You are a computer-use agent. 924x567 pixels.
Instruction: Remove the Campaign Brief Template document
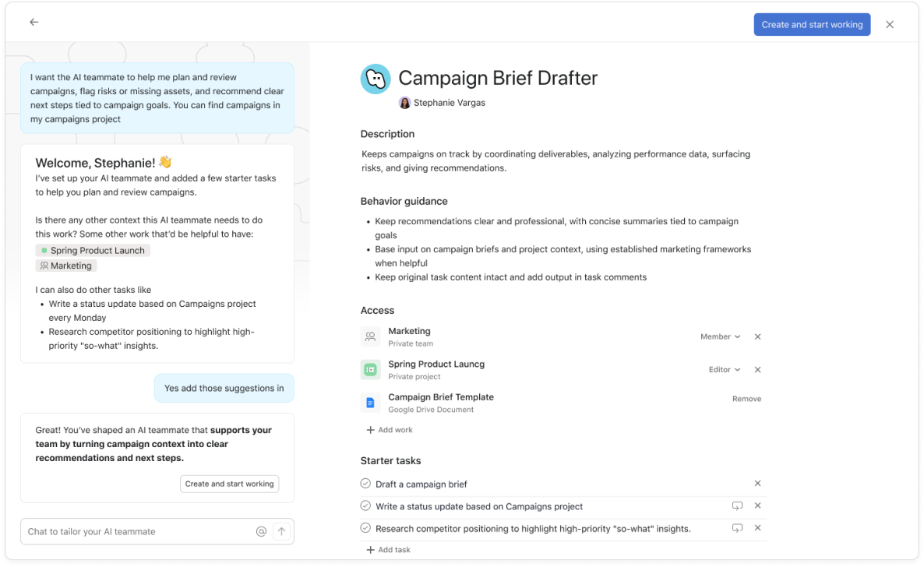point(746,399)
